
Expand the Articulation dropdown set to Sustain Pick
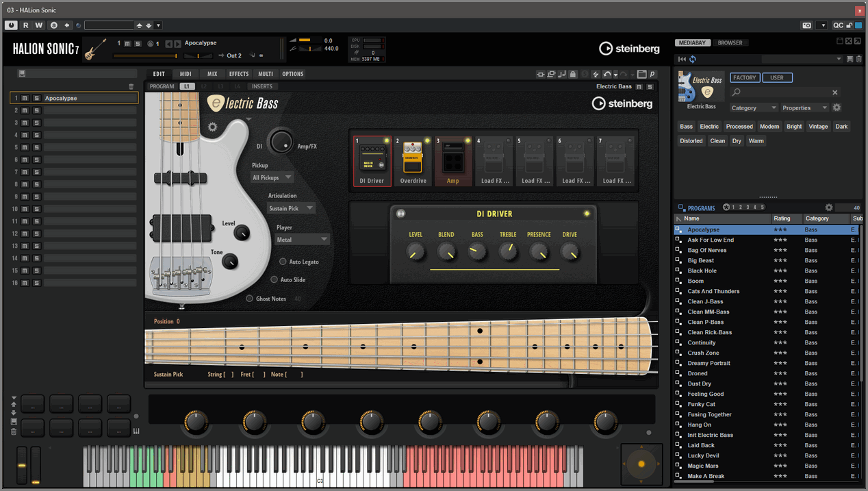coord(292,208)
